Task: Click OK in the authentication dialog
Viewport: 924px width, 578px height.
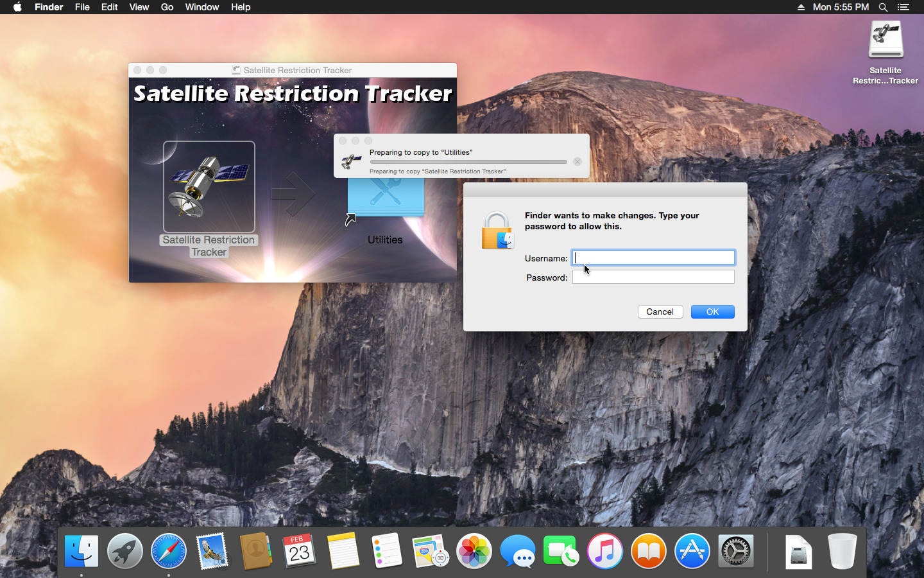Action: tap(712, 311)
